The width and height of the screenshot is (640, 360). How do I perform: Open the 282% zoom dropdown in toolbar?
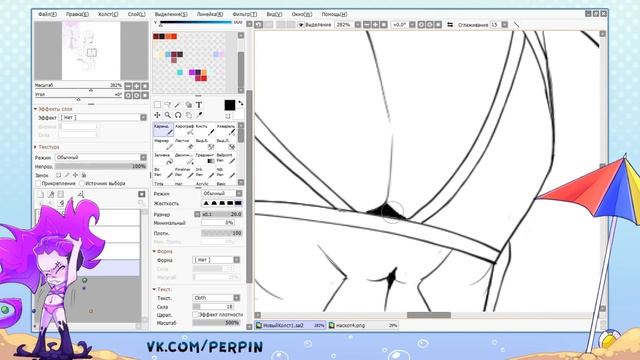(358, 25)
